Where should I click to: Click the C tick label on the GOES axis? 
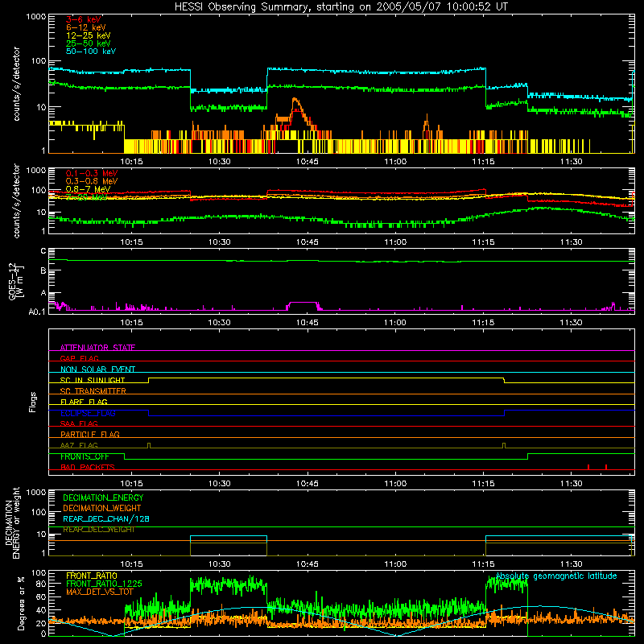click(43, 251)
